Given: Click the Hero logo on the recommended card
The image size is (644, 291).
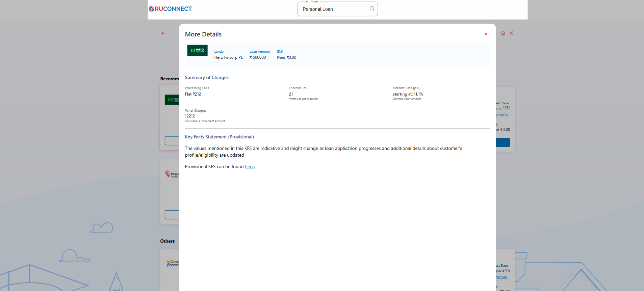Looking at the screenshot, I should pyautogui.click(x=172, y=100).
